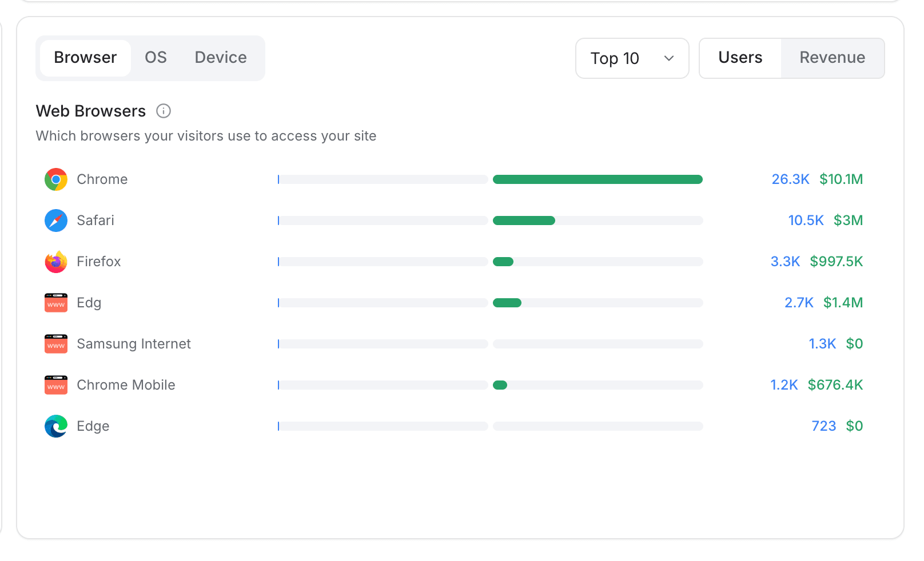Image resolution: width=924 pixels, height=561 pixels.
Task: Click the www icon beside Samsung Internet
Action: (x=56, y=344)
